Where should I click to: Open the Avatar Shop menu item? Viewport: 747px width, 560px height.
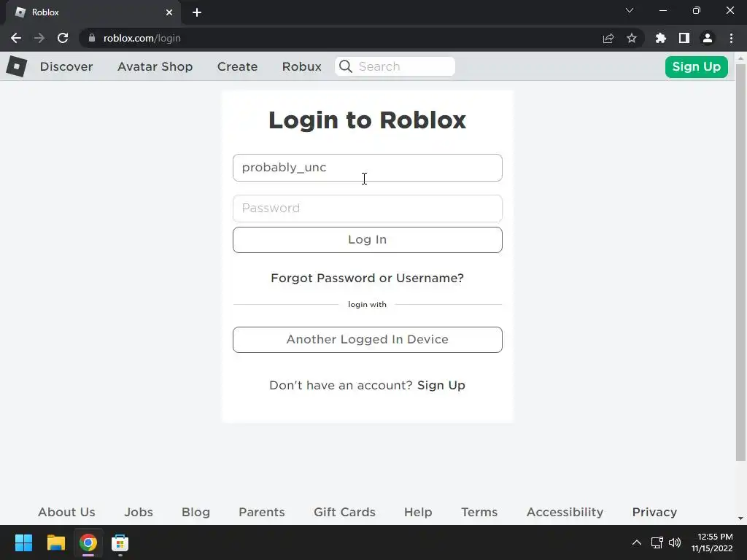(x=155, y=66)
